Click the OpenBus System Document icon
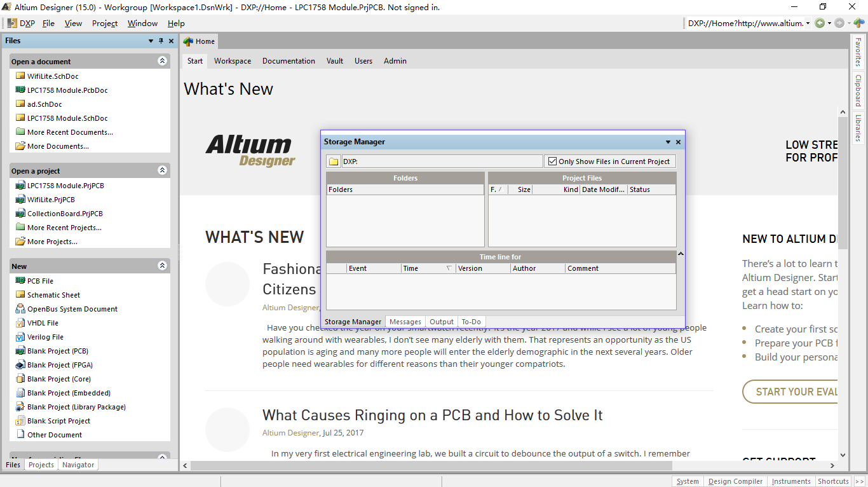 click(20, 309)
